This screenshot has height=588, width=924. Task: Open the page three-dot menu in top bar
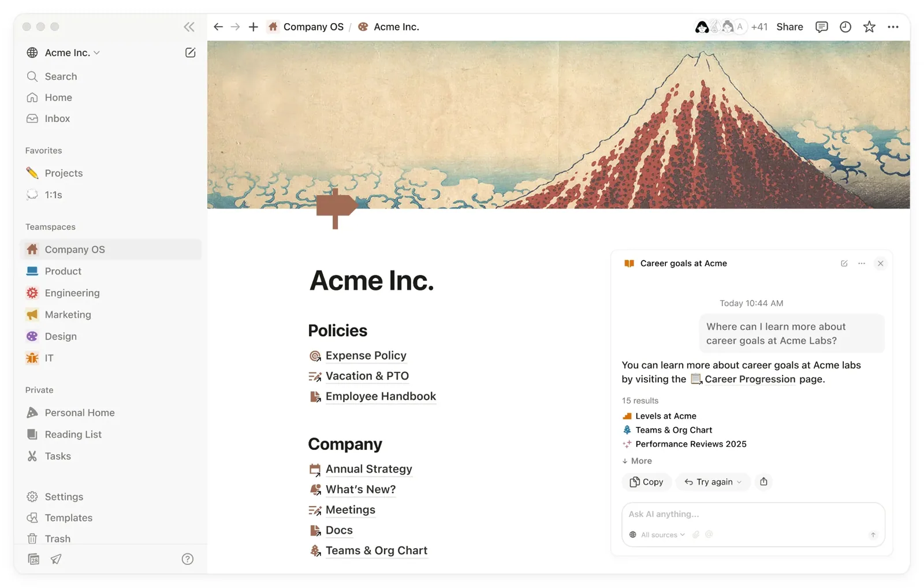tap(893, 27)
